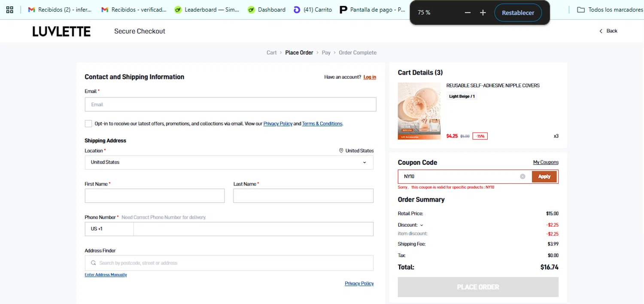Expand the Discount breakdown chevron
Viewport: 644px width, 304px height.
[422, 225]
